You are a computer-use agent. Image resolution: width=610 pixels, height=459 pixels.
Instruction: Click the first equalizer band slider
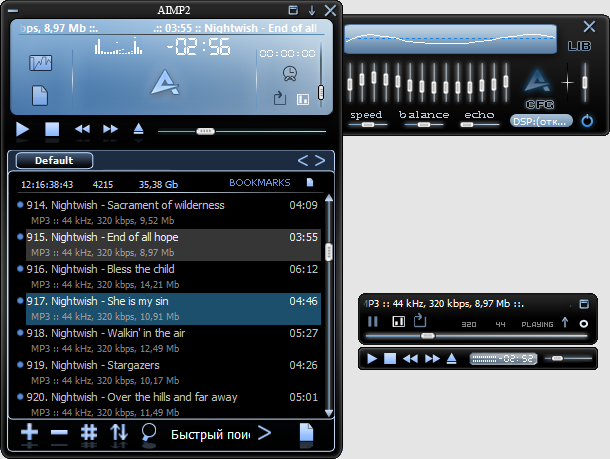coord(350,82)
